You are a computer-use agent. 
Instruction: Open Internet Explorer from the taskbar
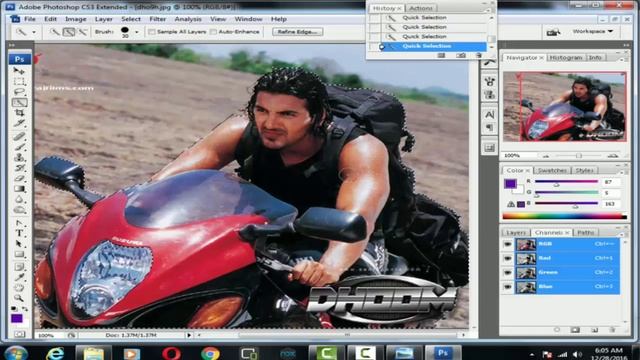pyautogui.click(x=55, y=353)
